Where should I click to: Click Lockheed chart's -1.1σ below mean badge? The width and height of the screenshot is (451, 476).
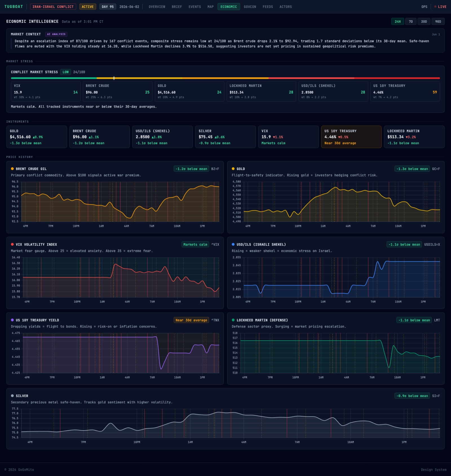pos(414,320)
